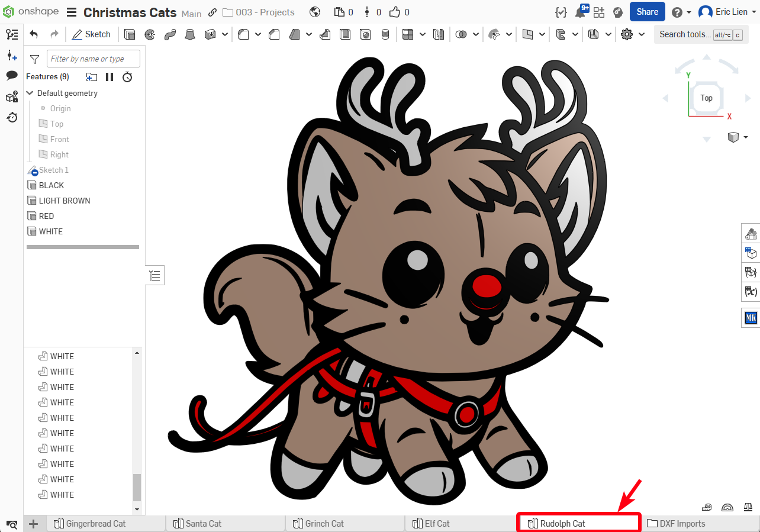The image size is (760, 532).
Task: Select the Loft tool
Action: tap(189, 34)
